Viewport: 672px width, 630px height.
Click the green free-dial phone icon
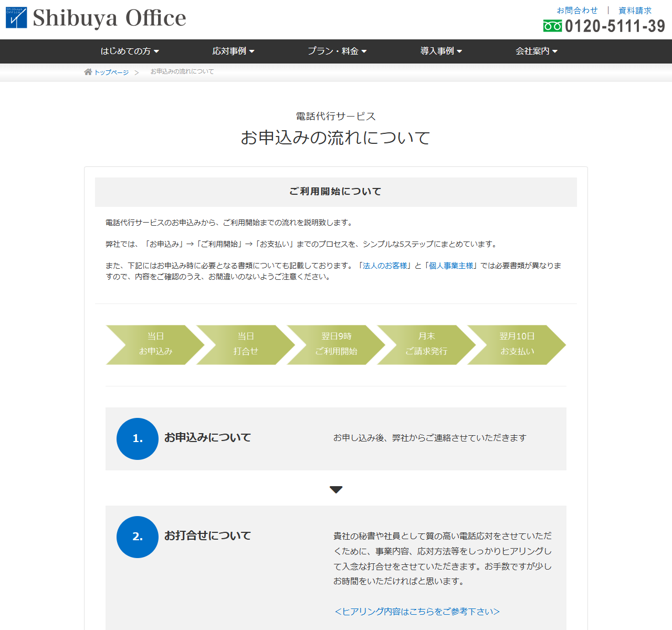tap(552, 26)
